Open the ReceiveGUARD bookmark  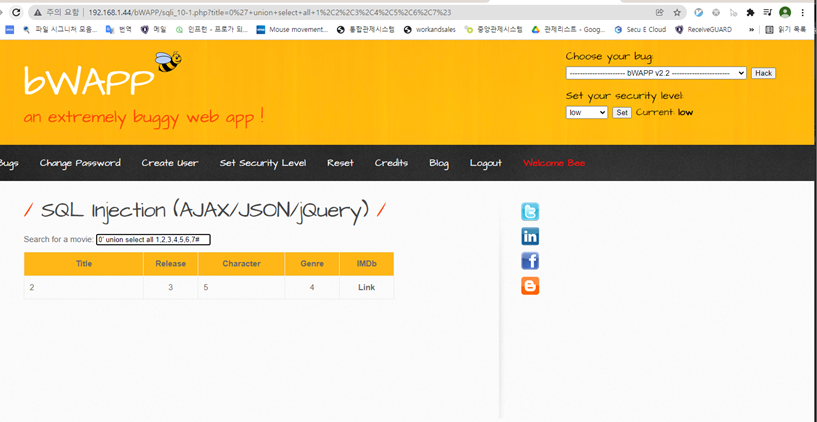click(703, 30)
